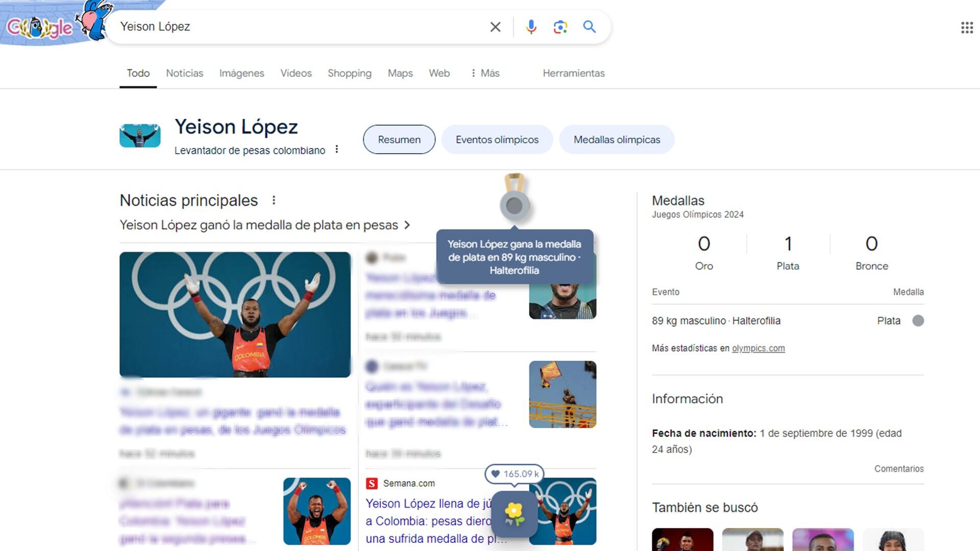Open olympics.com for more statistics
Image resolution: width=980 pixels, height=551 pixels.
click(x=757, y=348)
